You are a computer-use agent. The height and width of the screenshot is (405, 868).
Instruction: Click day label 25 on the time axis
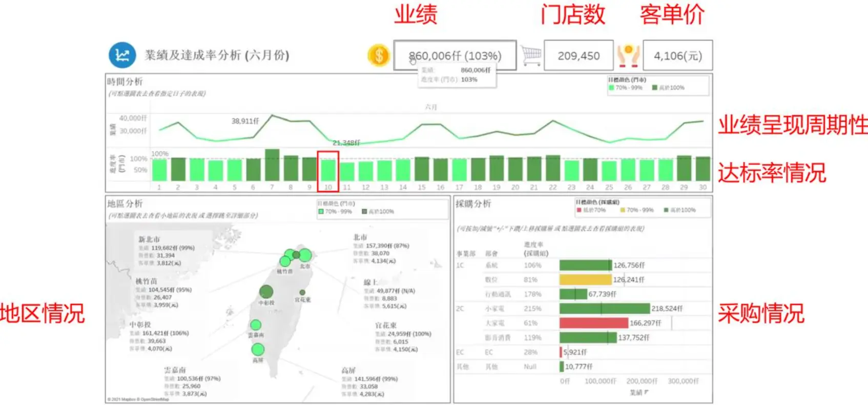click(609, 187)
